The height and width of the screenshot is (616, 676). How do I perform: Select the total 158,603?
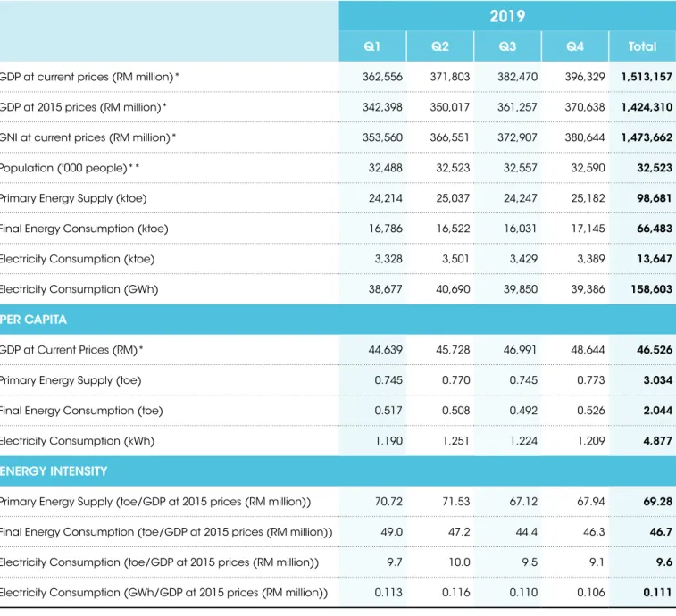[x=651, y=289]
